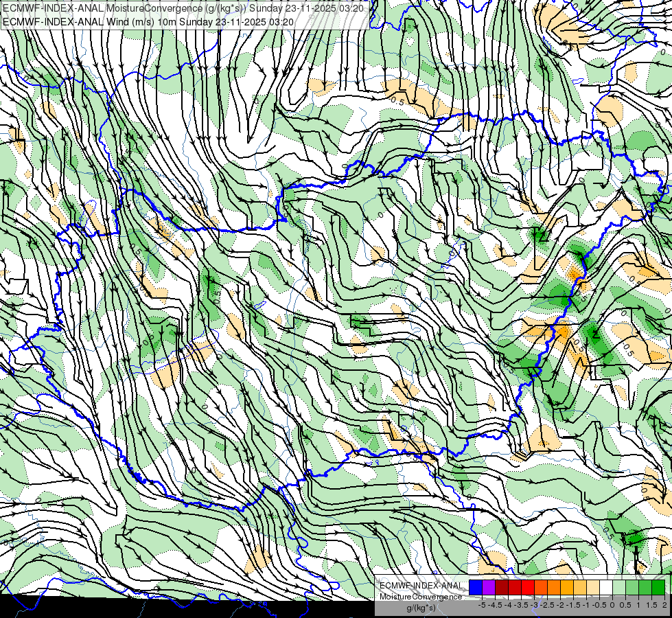Pick the orange legend swatch from -2.5 to -2
This screenshot has height=618, width=672.
[x=554, y=588]
